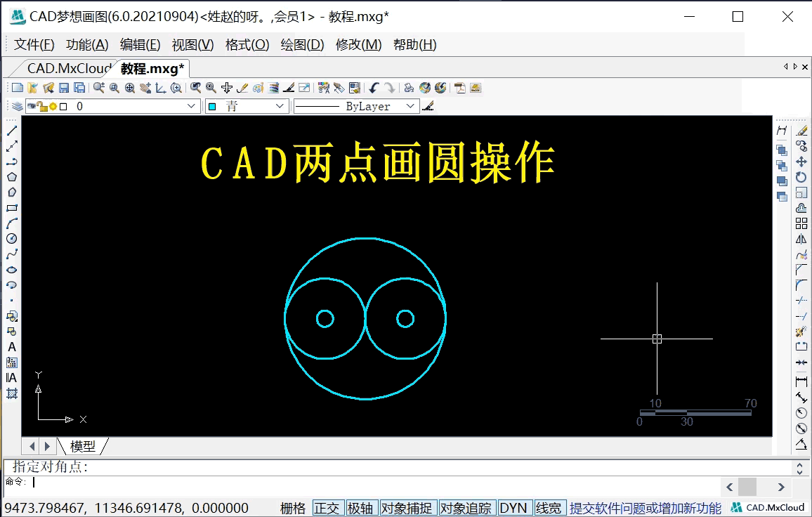Select the Copy objects tool
Screen dimensions: 812x517
pos(801,146)
